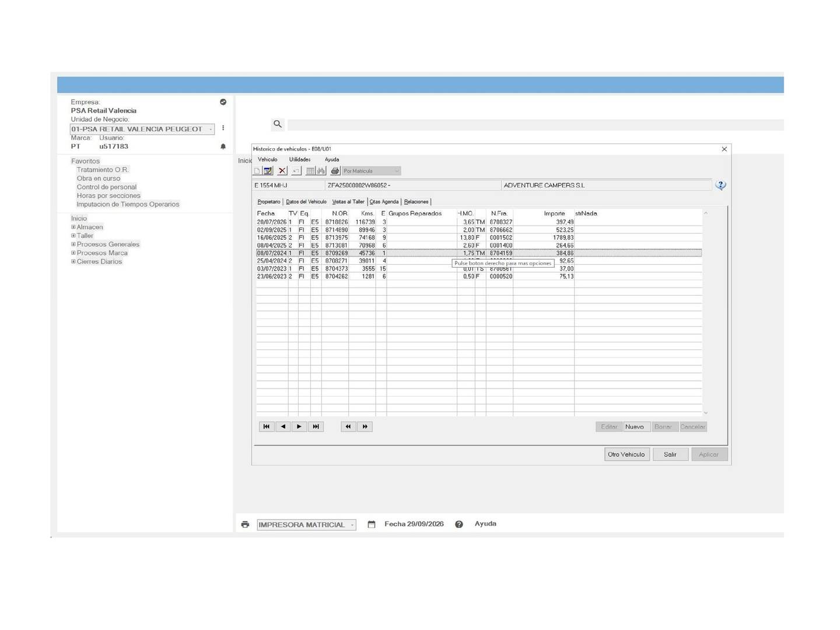Click the top search input field
The height and width of the screenshot is (630, 840).
[x=535, y=125]
